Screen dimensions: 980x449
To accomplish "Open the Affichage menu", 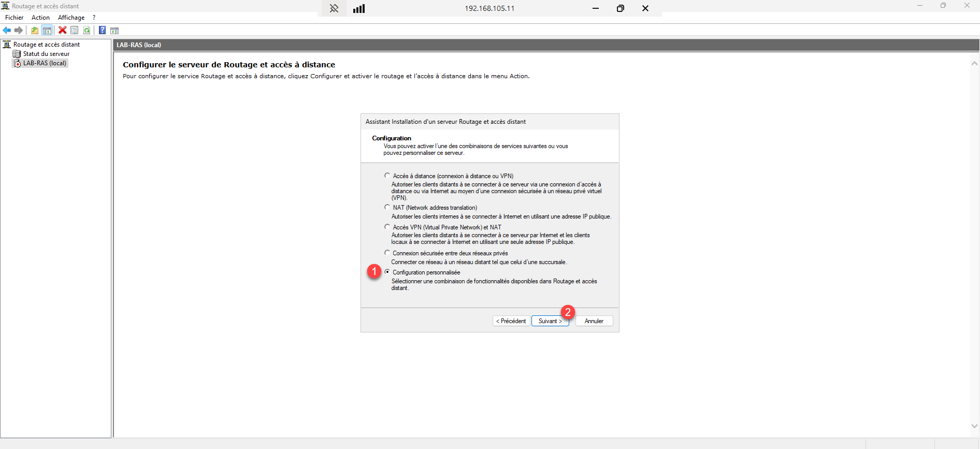I will tap(71, 18).
